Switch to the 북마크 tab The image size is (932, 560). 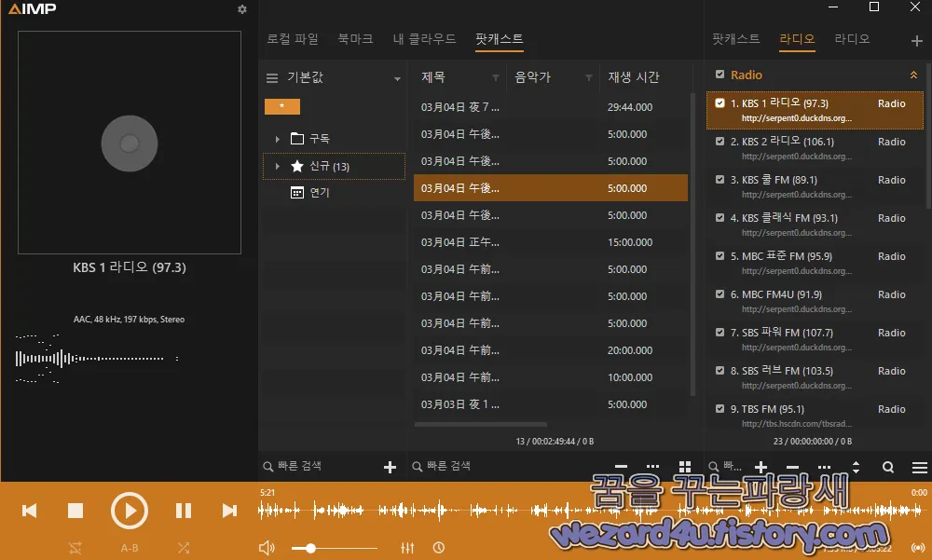pyautogui.click(x=354, y=39)
